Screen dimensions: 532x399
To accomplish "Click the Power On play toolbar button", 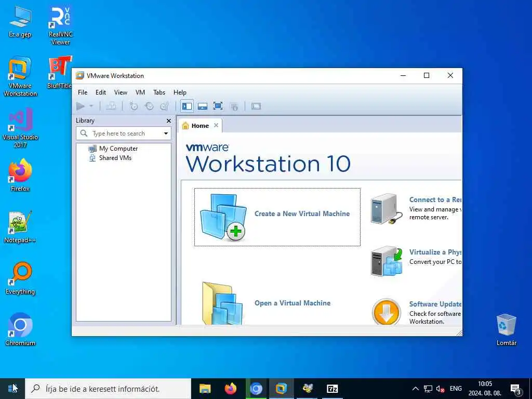I will [x=81, y=106].
